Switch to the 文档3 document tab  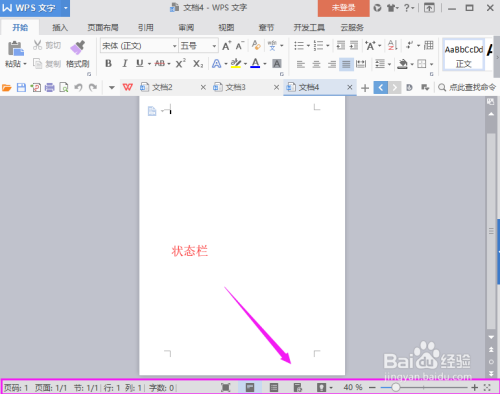pos(235,87)
